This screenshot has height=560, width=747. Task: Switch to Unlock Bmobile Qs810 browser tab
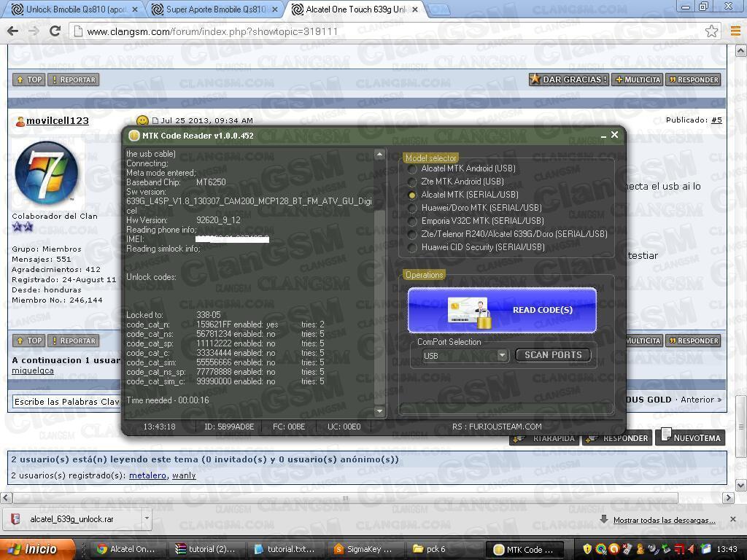(x=74, y=9)
